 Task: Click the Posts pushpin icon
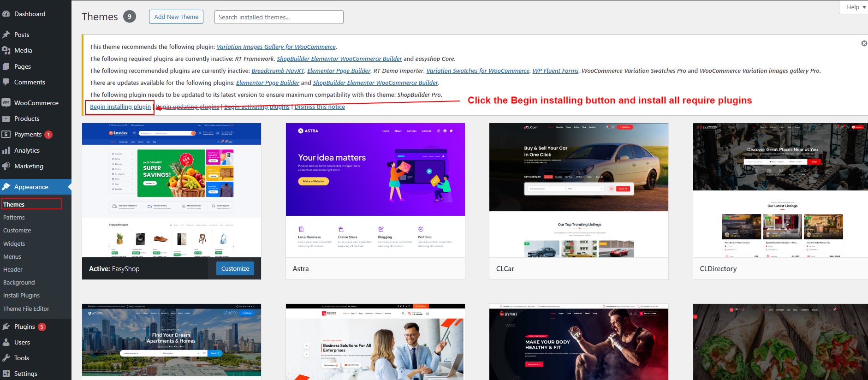coord(6,35)
